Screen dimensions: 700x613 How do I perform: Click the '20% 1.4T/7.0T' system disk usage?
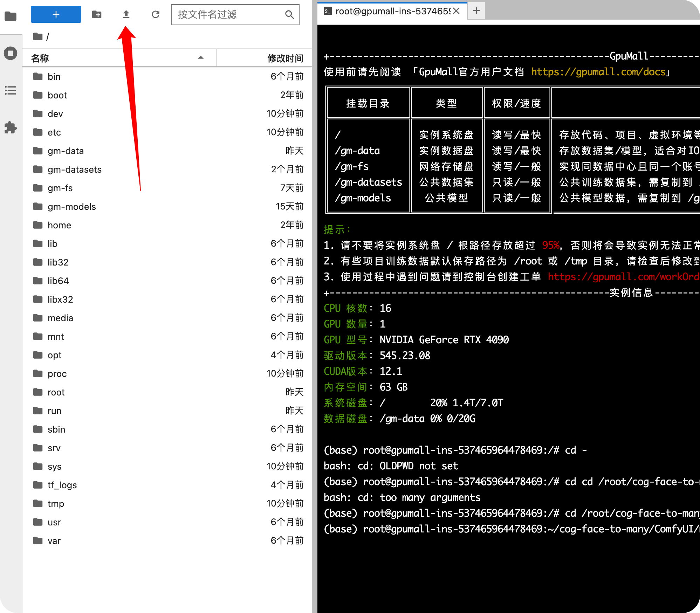pos(467,403)
